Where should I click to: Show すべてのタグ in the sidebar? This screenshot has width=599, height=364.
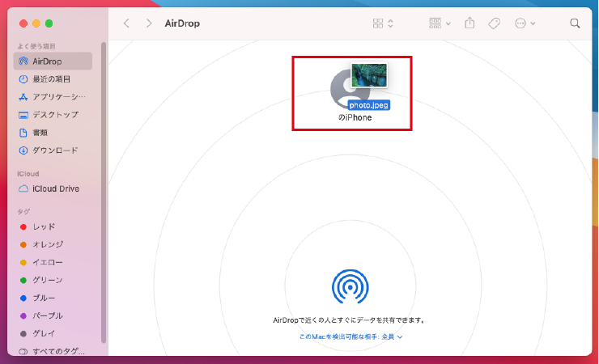pyautogui.click(x=53, y=351)
